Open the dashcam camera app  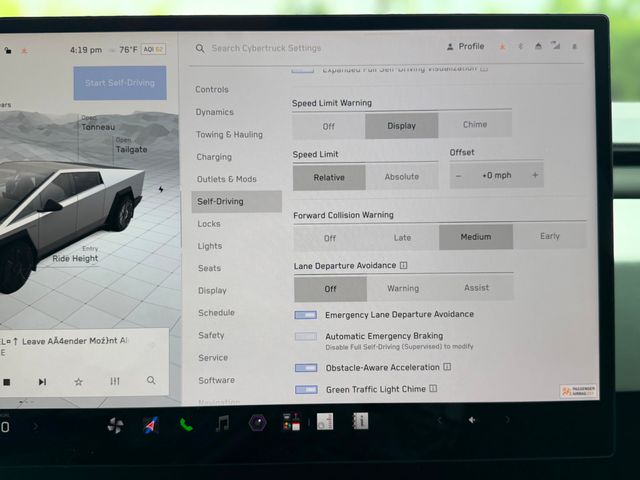point(258,422)
